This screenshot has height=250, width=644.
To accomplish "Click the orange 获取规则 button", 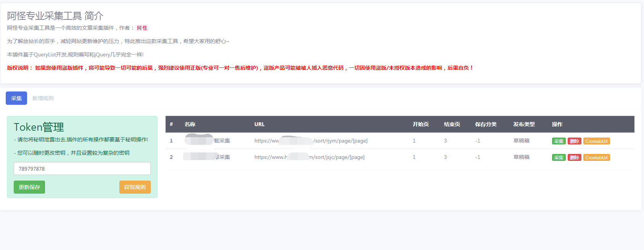I will (135, 187).
